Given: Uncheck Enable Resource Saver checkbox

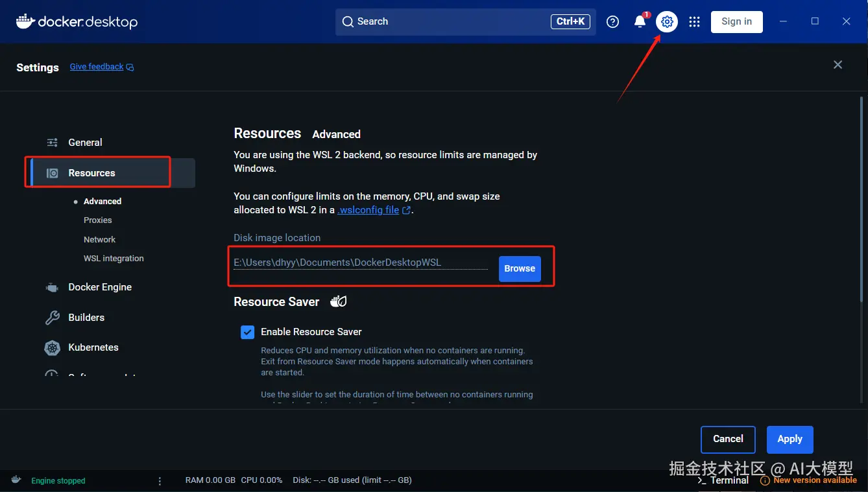Looking at the screenshot, I should (247, 332).
